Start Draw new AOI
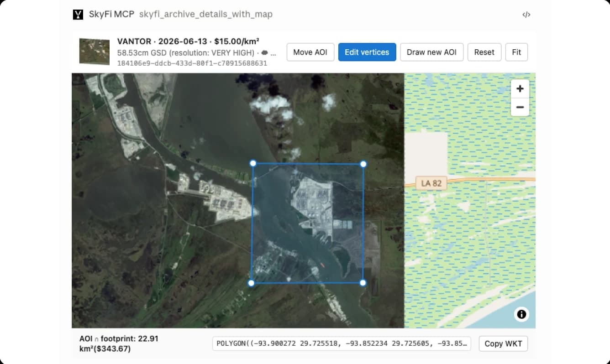Screen dimensions: 610x364 click(x=432, y=52)
